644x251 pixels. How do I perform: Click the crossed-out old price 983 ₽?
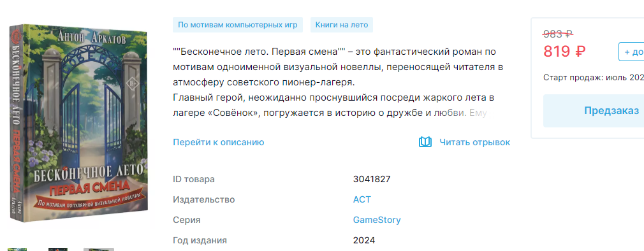coord(558,34)
